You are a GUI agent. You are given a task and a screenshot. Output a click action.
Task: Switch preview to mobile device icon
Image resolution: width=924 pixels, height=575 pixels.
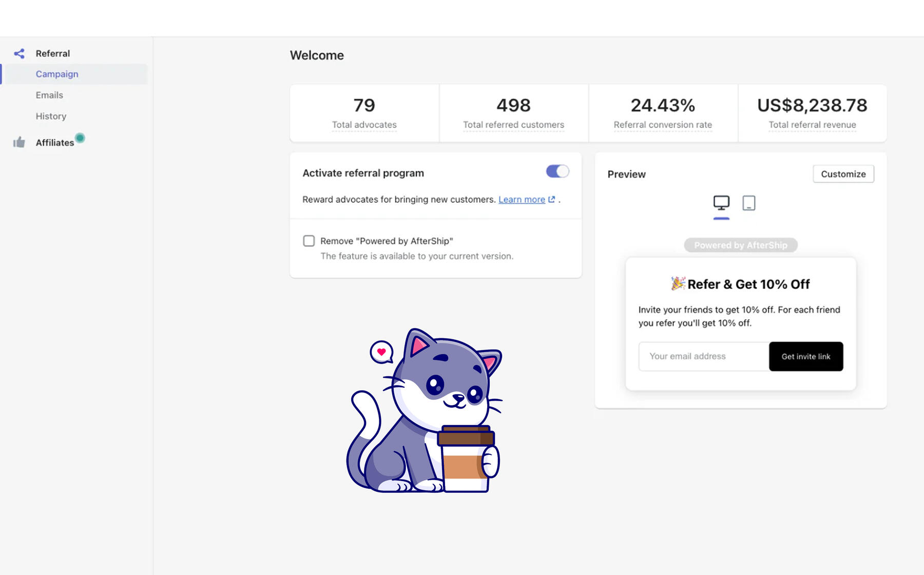[x=749, y=203]
